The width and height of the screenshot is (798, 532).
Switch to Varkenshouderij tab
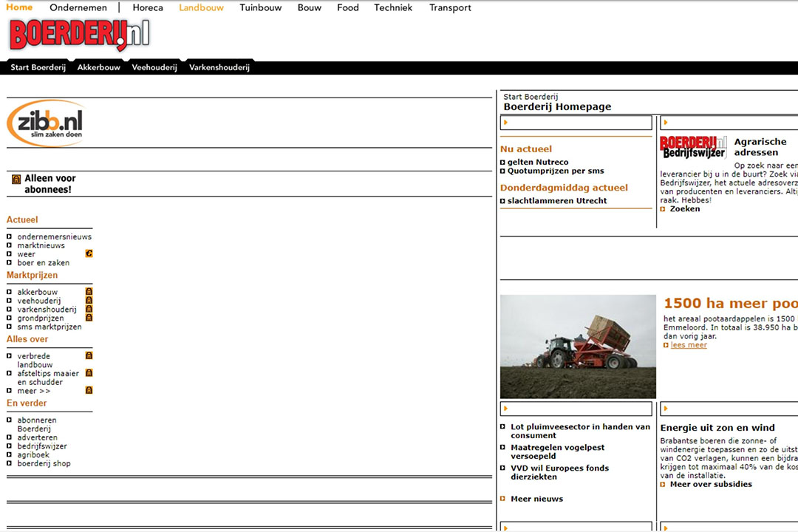tap(219, 67)
